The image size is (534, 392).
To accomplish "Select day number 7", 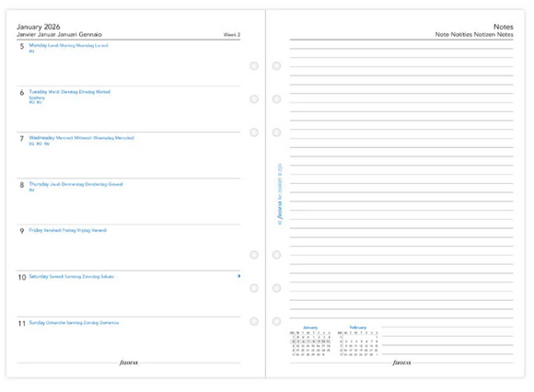I will pyautogui.click(x=22, y=139).
